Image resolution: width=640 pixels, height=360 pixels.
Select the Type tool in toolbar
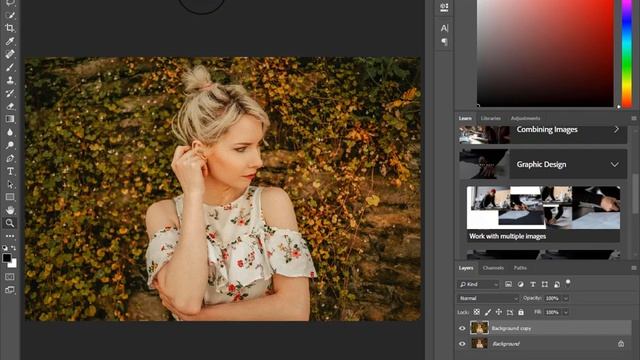pos(10,171)
